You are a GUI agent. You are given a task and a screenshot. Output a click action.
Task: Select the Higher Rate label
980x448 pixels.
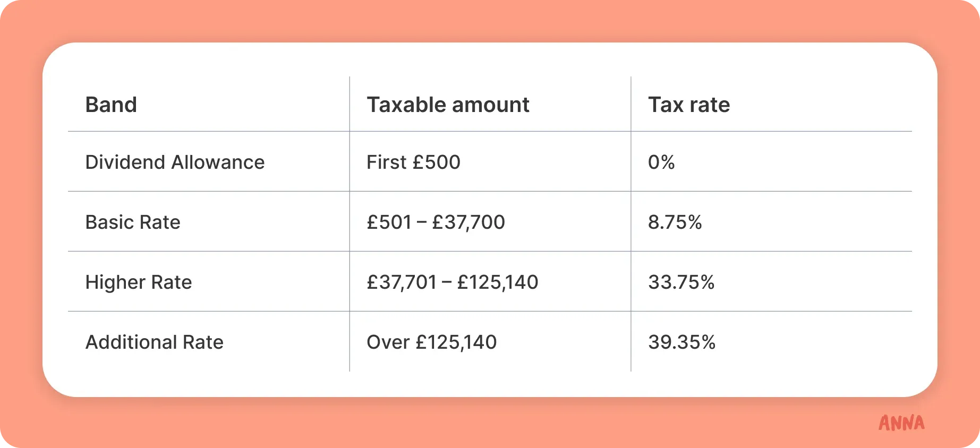pos(139,282)
